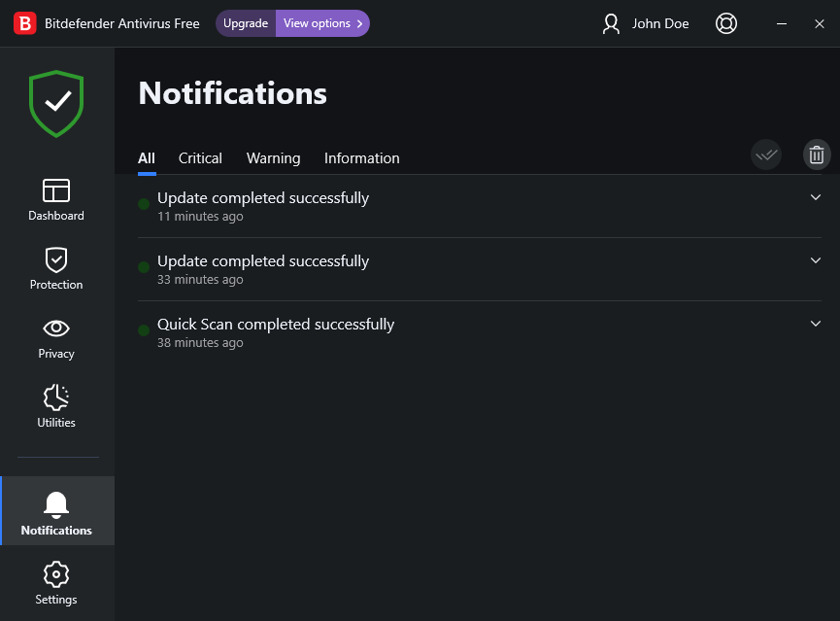Viewport: 840px width, 621px height.
Task: Switch to the Critical tab
Action: [x=200, y=158]
